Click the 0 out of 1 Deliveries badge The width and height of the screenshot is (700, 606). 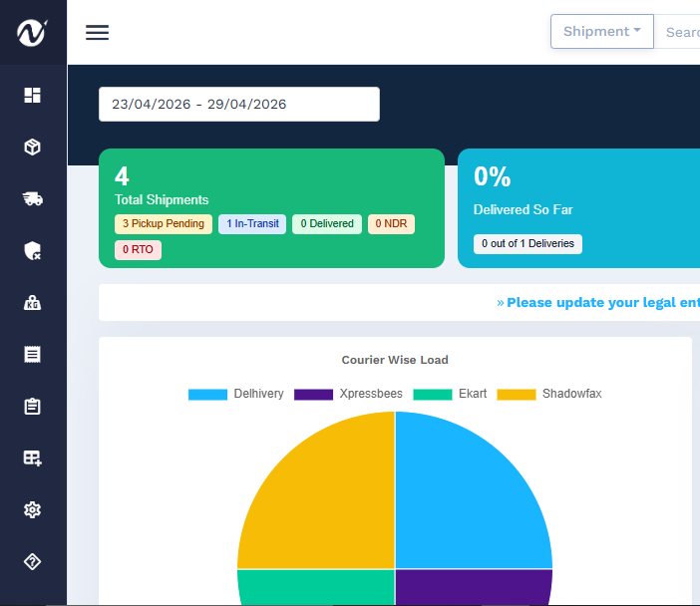pyautogui.click(x=527, y=244)
